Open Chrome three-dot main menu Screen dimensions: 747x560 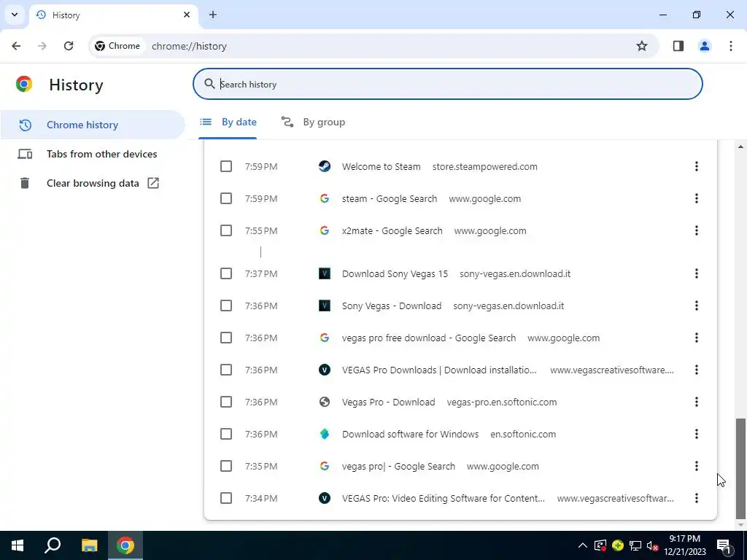tap(731, 46)
